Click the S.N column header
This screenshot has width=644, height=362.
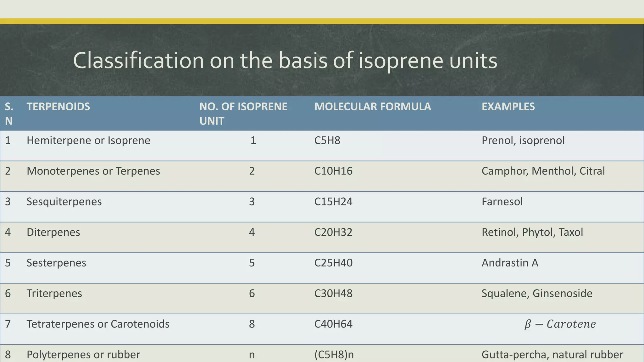[9, 113]
